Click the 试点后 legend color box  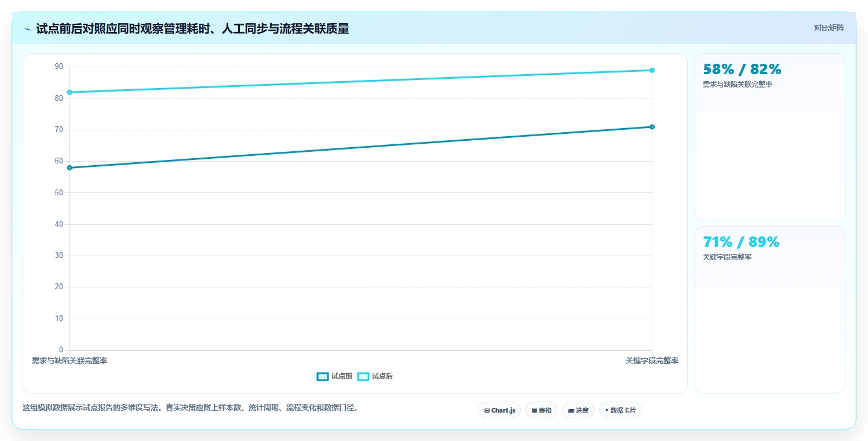pyautogui.click(x=363, y=376)
